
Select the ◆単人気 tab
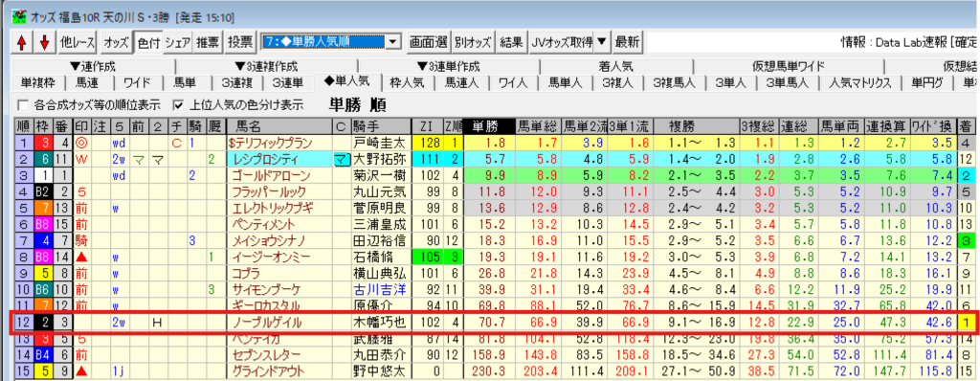[346, 80]
